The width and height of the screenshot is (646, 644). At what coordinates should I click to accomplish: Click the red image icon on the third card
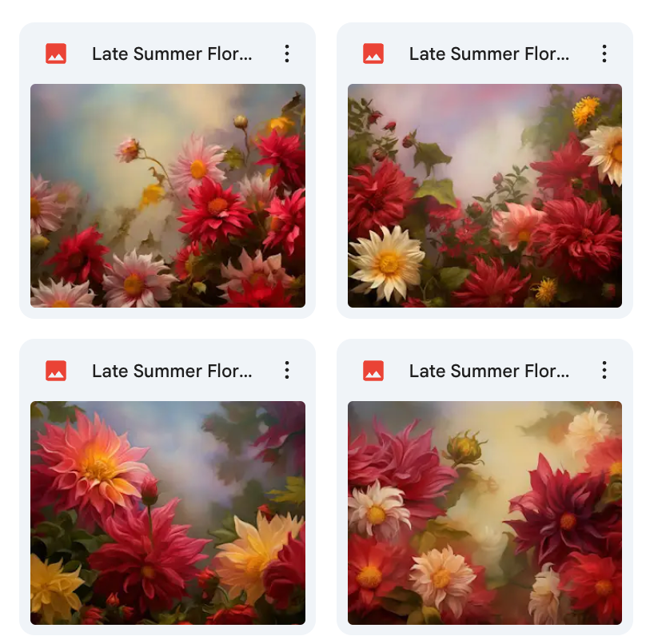56,371
